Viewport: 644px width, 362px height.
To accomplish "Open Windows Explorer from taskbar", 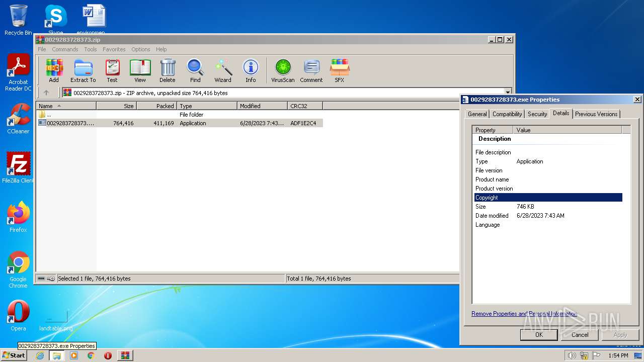I will click(x=57, y=355).
